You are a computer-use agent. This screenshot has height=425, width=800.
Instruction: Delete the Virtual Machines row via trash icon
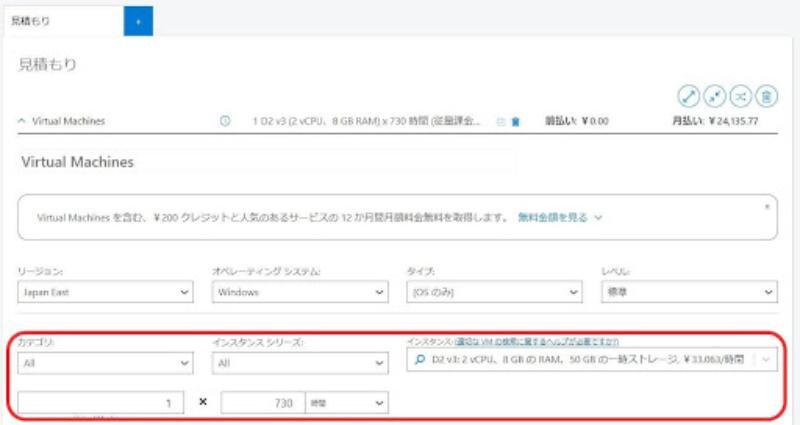click(x=516, y=122)
